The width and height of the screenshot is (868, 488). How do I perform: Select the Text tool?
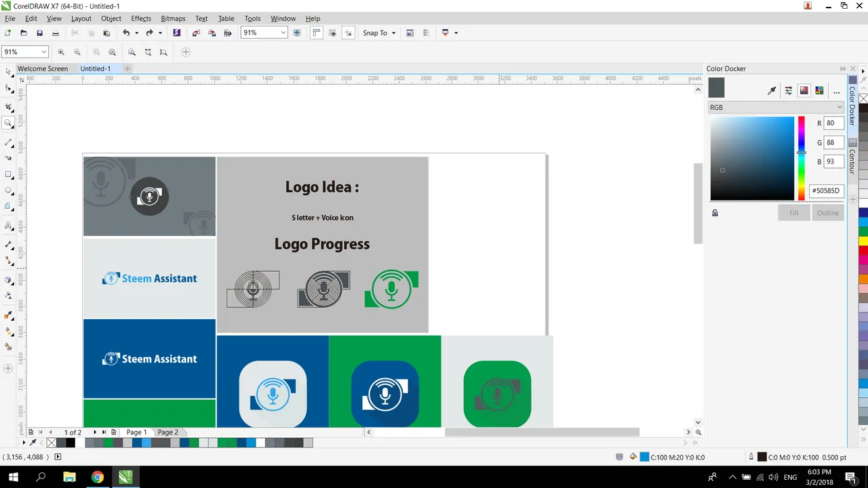click(8, 226)
